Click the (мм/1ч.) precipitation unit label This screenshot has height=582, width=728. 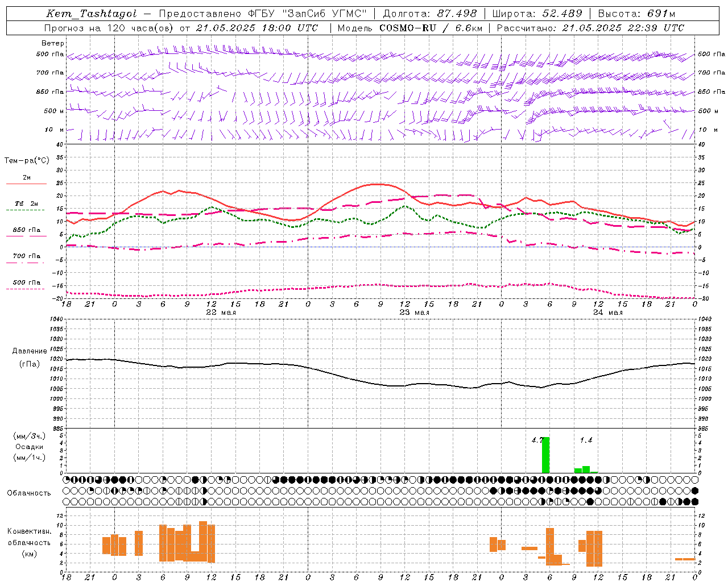(x=30, y=458)
